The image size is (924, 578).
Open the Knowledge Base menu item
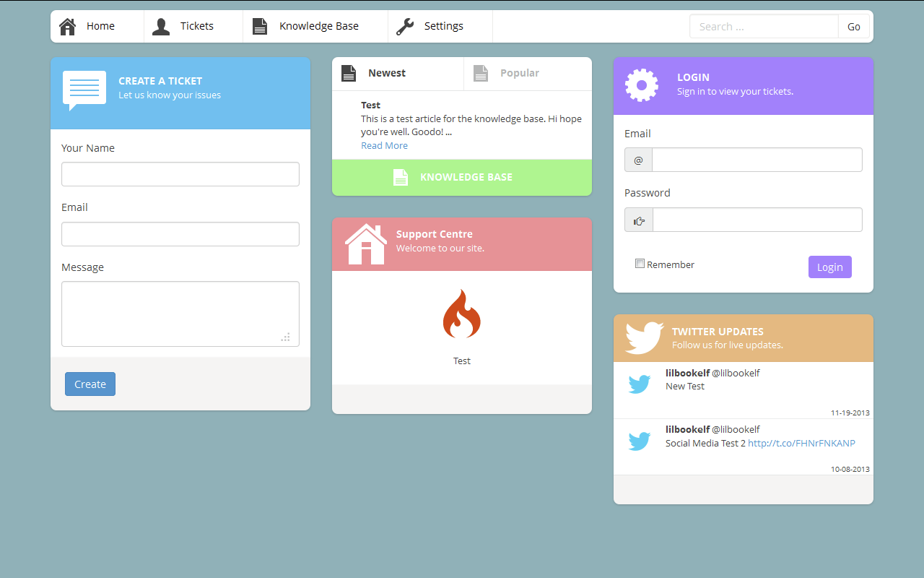pos(318,26)
